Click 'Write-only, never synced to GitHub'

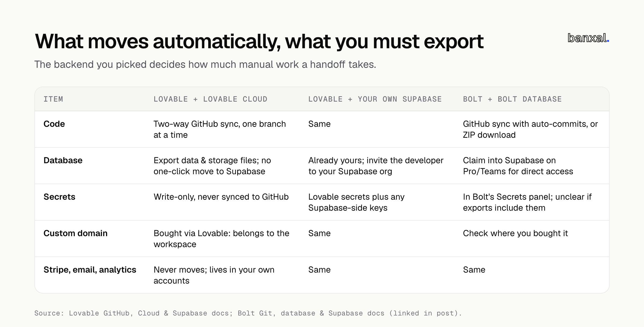click(x=221, y=197)
